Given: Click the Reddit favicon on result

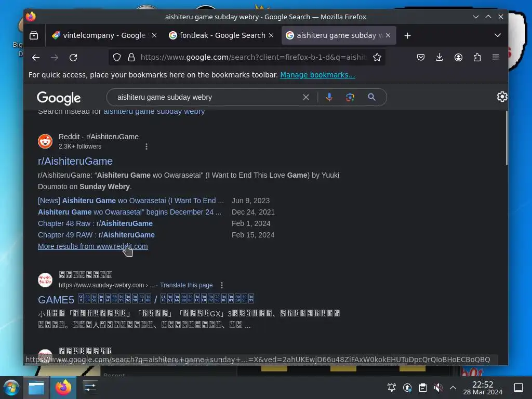Looking at the screenshot, I should 45,141.
